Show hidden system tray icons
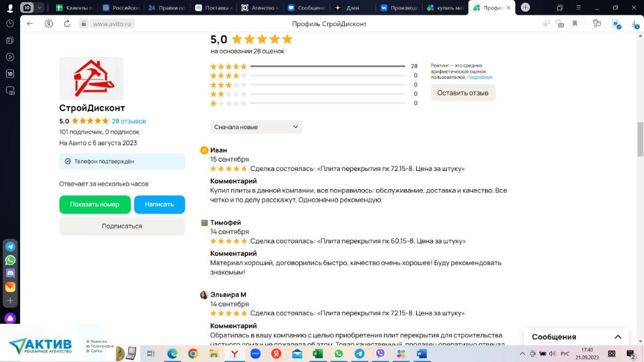 point(522,354)
